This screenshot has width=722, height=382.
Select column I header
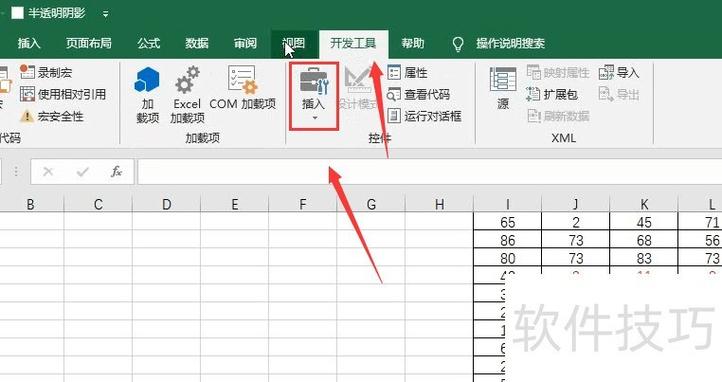(507, 204)
